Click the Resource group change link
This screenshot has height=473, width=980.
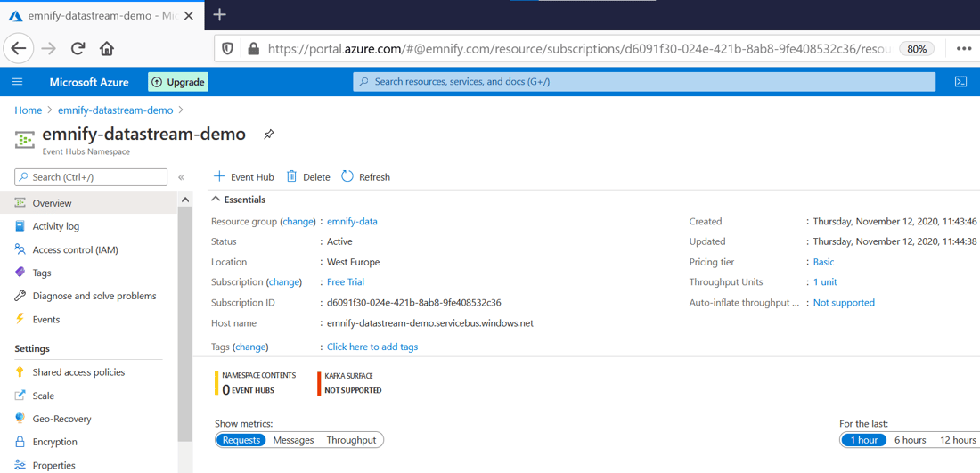point(298,221)
